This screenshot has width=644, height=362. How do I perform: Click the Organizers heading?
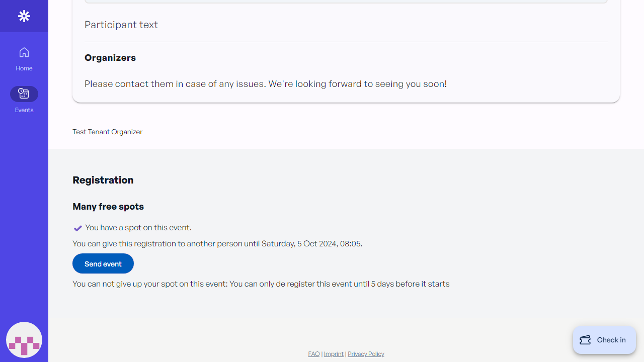click(x=110, y=58)
